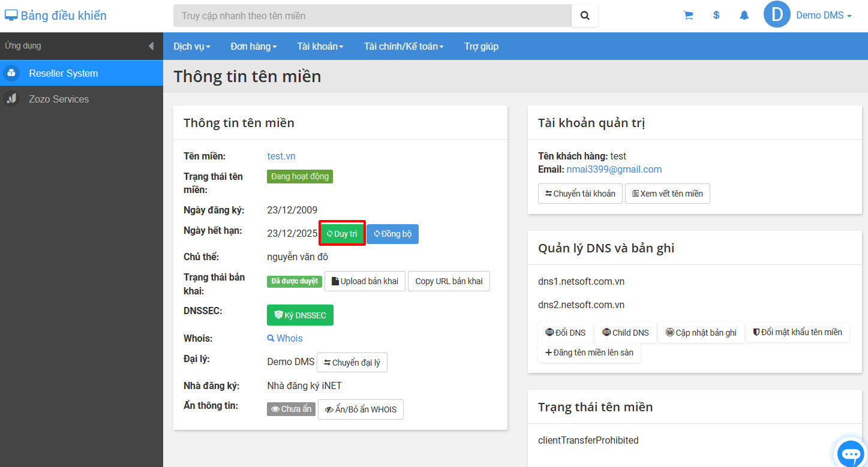
Task: Click the Zozo Services sidebar icon
Action: coord(11,99)
